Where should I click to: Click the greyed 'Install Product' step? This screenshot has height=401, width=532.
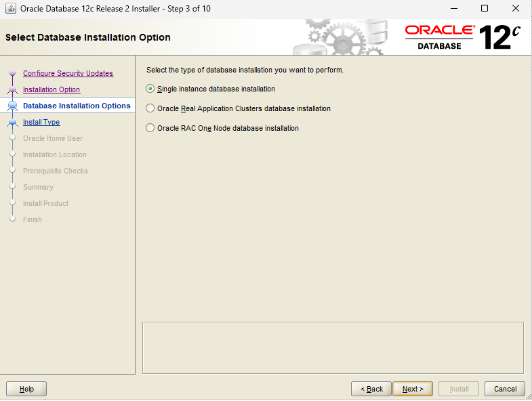pyautogui.click(x=46, y=204)
